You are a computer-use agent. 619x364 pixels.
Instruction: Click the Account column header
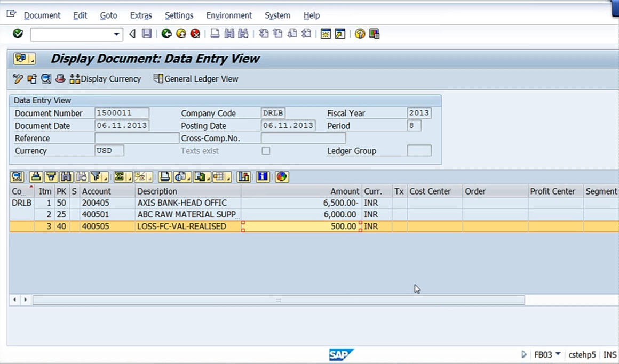[x=107, y=191]
